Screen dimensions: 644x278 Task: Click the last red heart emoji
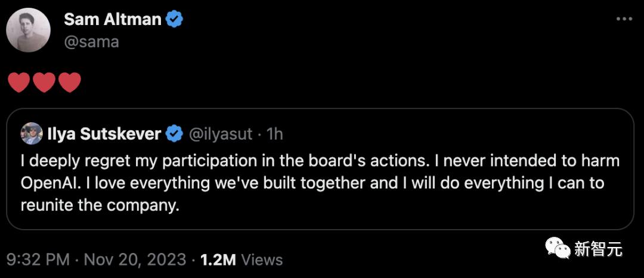pyautogui.click(x=70, y=82)
